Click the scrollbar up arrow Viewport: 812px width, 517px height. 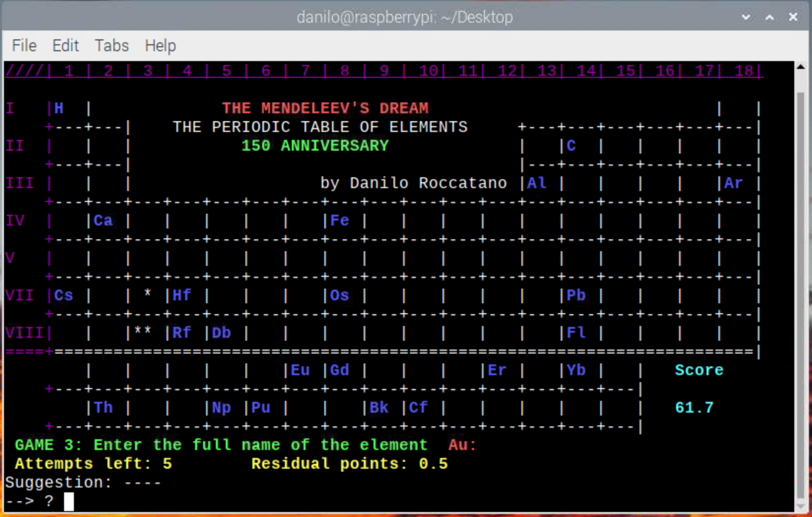click(800, 66)
